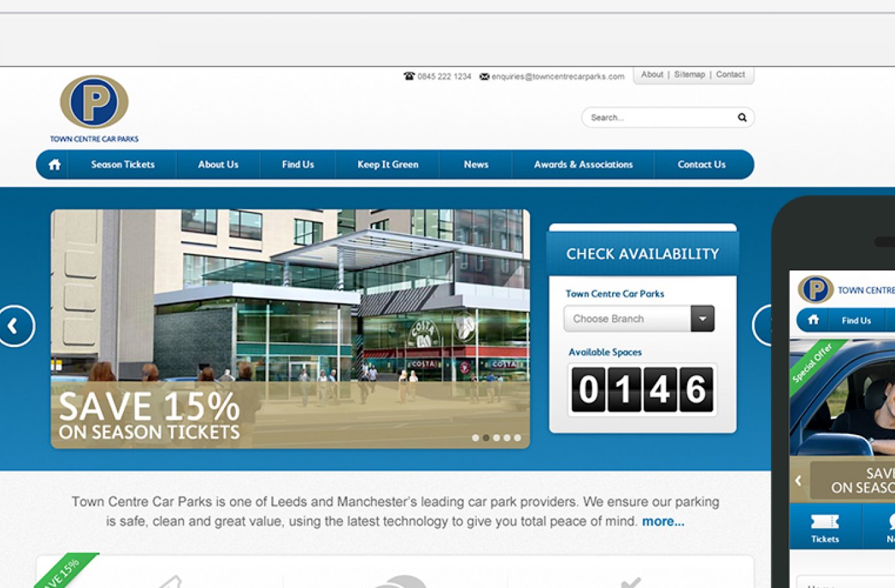Click the Sitemap link at the top
This screenshot has height=588, width=895.
pyautogui.click(x=690, y=74)
